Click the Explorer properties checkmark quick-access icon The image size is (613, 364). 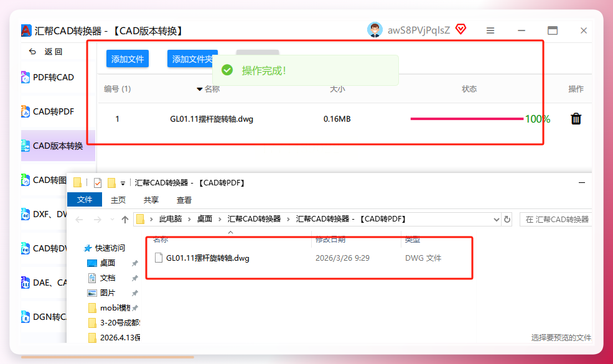pyautogui.click(x=98, y=182)
